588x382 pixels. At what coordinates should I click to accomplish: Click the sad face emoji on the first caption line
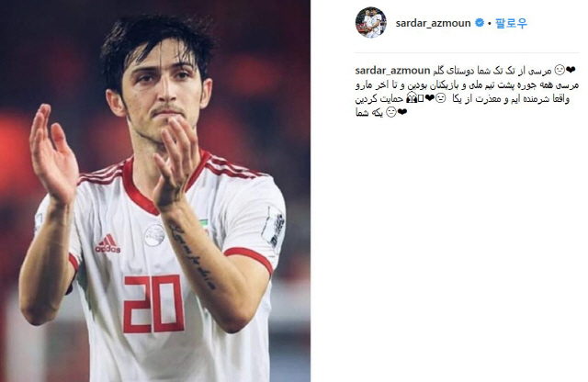560,70
